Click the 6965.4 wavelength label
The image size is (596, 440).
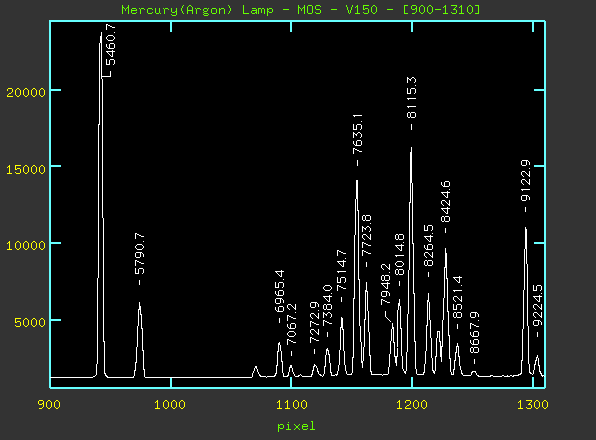point(280,291)
